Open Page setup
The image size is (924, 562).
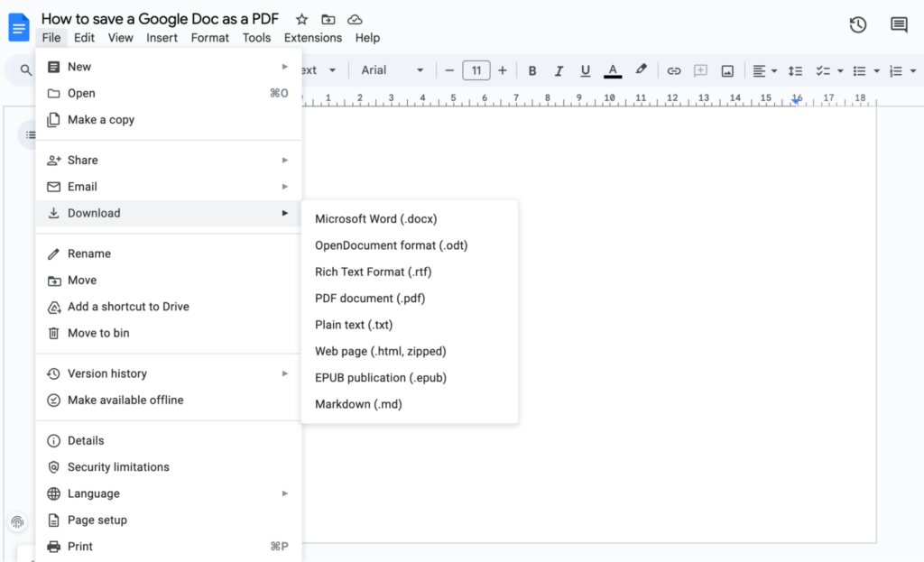(x=169, y=521)
